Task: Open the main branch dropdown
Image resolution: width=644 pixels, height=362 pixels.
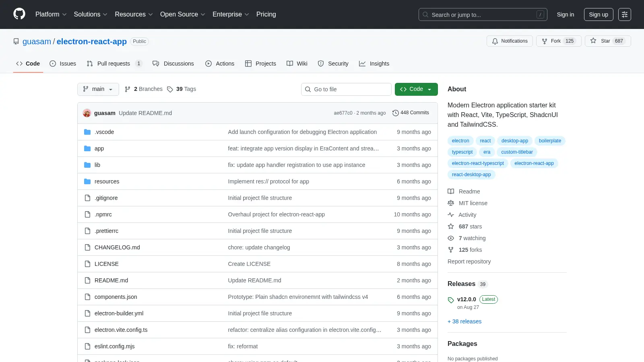Action: tap(98, 89)
